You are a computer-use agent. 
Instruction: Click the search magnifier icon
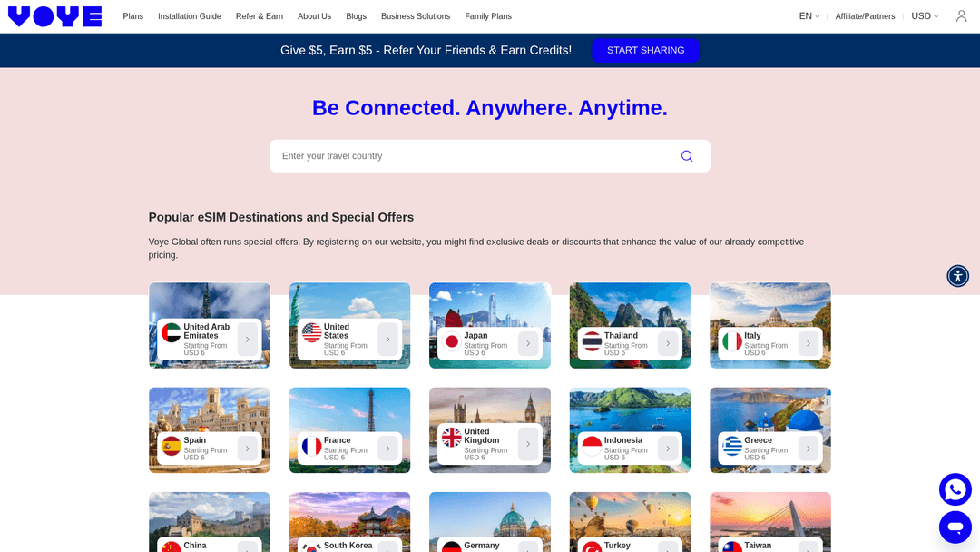click(687, 155)
